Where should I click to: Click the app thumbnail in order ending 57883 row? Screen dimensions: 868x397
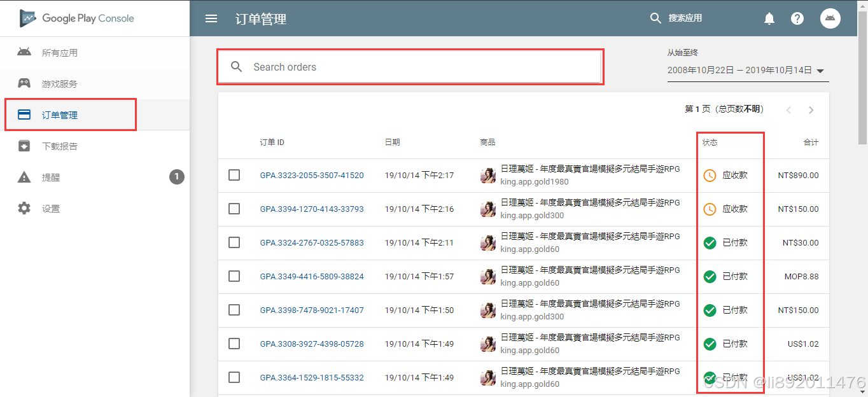(x=488, y=242)
